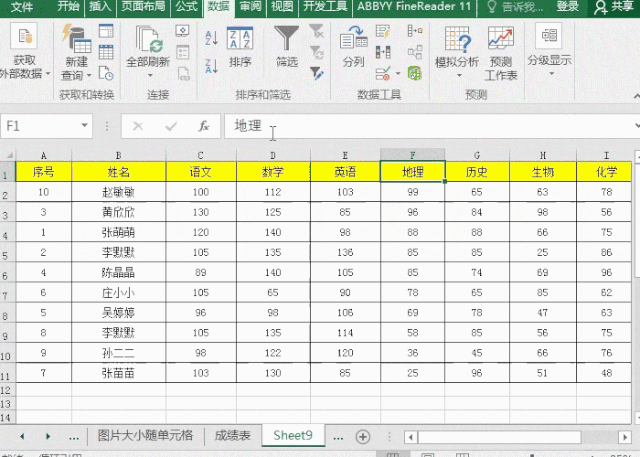This screenshot has width=640, height=457.
Task: Click the remove duplicates icon
Action: 383,52
